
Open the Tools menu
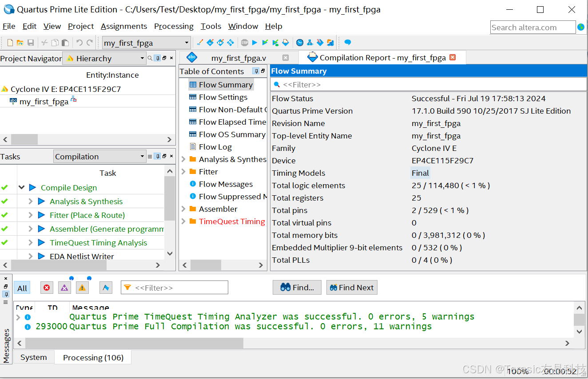pos(211,26)
